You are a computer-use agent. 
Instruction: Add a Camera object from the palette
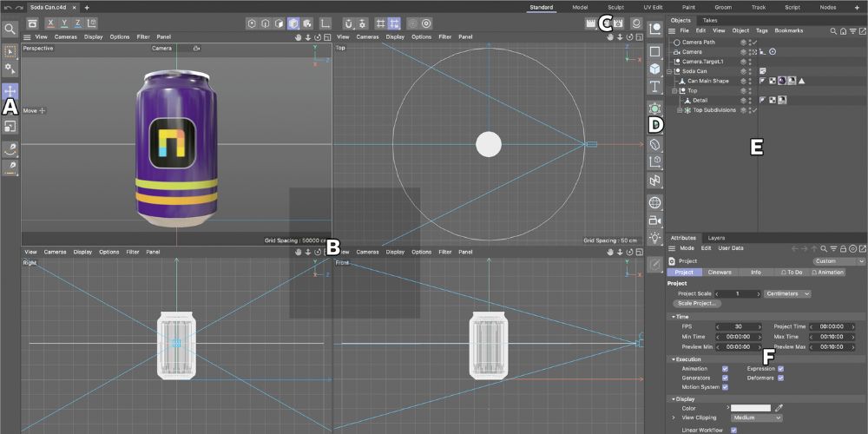pos(654,220)
